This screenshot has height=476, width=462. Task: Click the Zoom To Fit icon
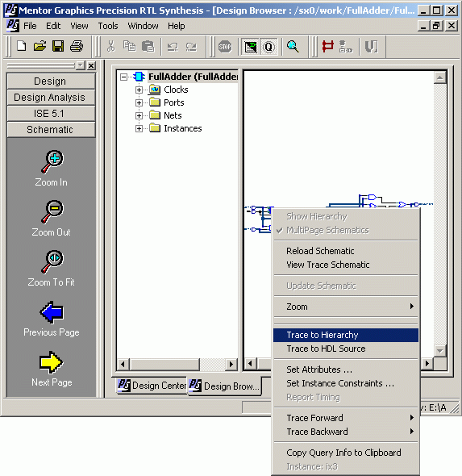pos(52,261)
